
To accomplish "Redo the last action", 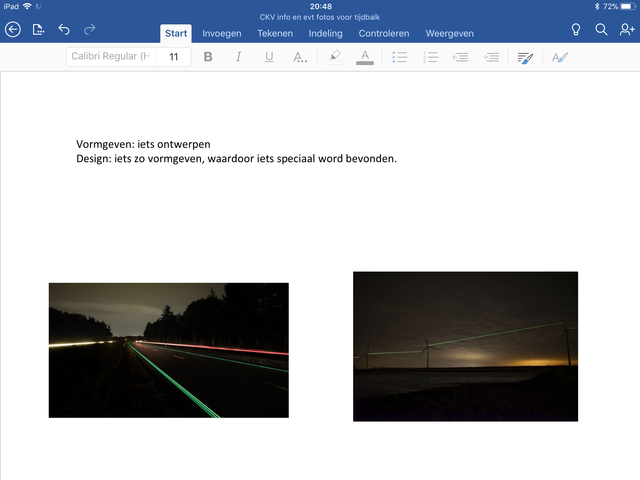I will [89, 30].
